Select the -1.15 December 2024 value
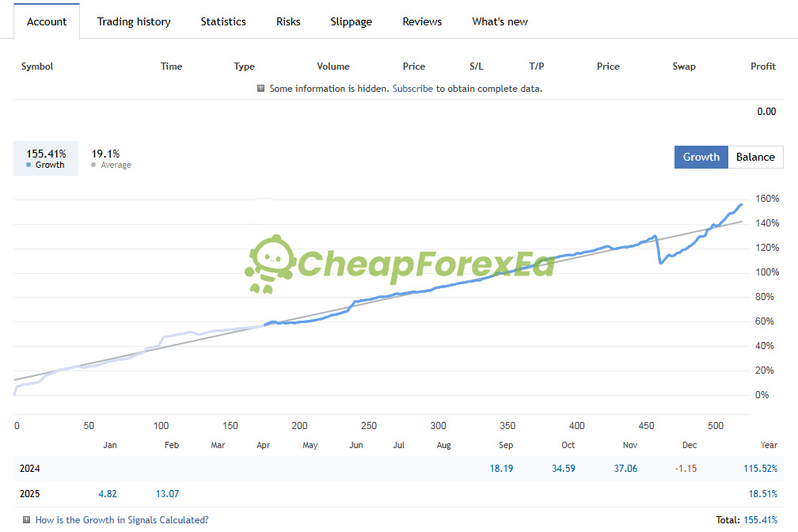798x532 pixels. coord(686,469)
